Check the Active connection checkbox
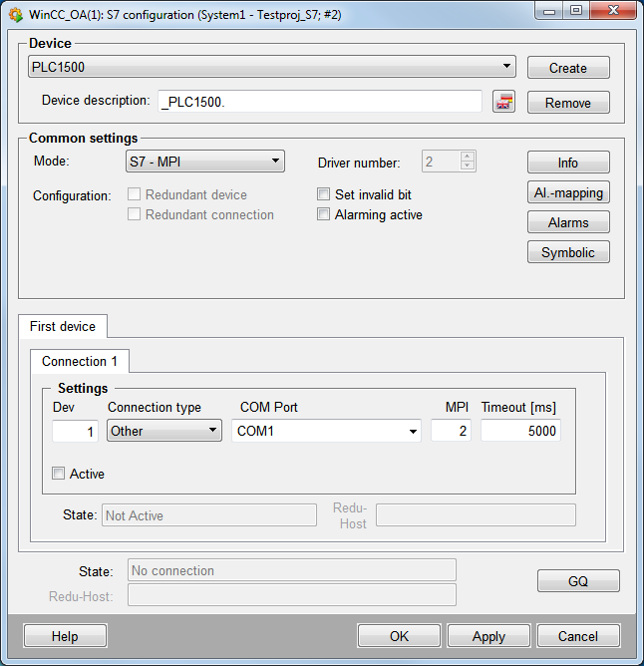The height and width of the screenshot is (666, 644). coord(59,474)
